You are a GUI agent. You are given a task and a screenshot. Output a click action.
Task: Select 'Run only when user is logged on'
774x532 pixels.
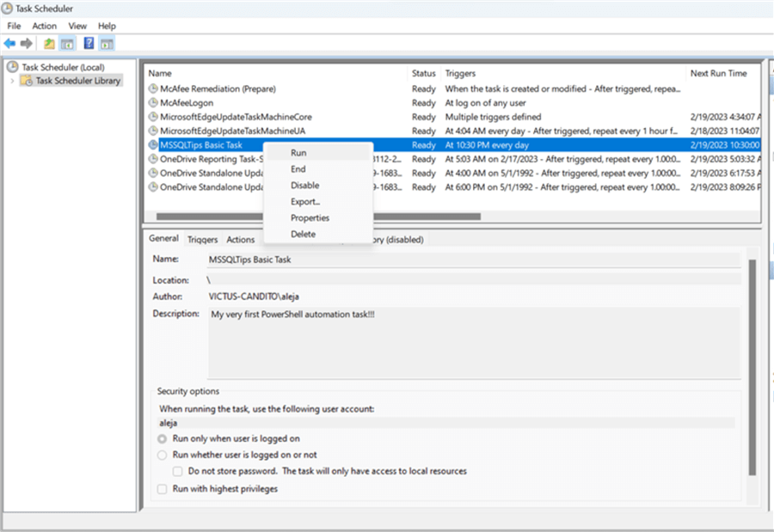coord(162,438)
